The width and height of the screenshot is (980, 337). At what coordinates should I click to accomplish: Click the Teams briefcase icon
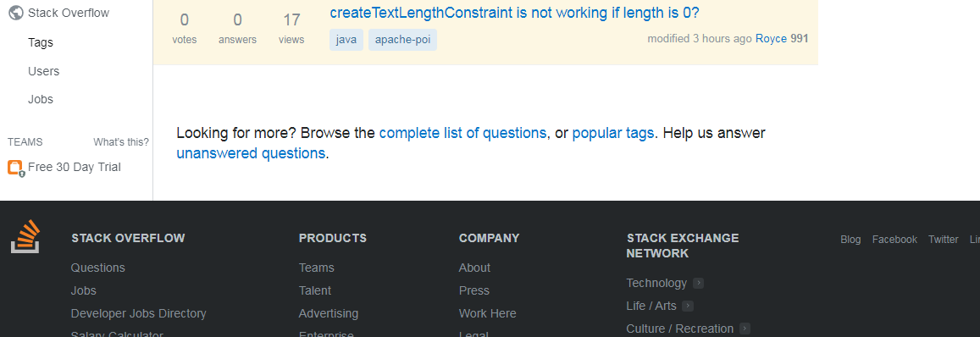[x=15, y=168]
